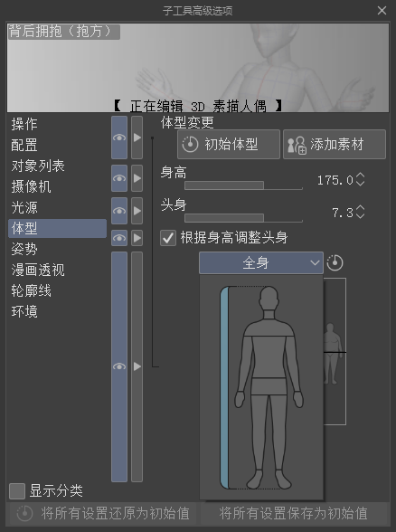The width and height of the screenshot is (396, 532).
Task: Expand the arrow beside 根据身高调整头身 row
Action: click(x=137, y=238)
